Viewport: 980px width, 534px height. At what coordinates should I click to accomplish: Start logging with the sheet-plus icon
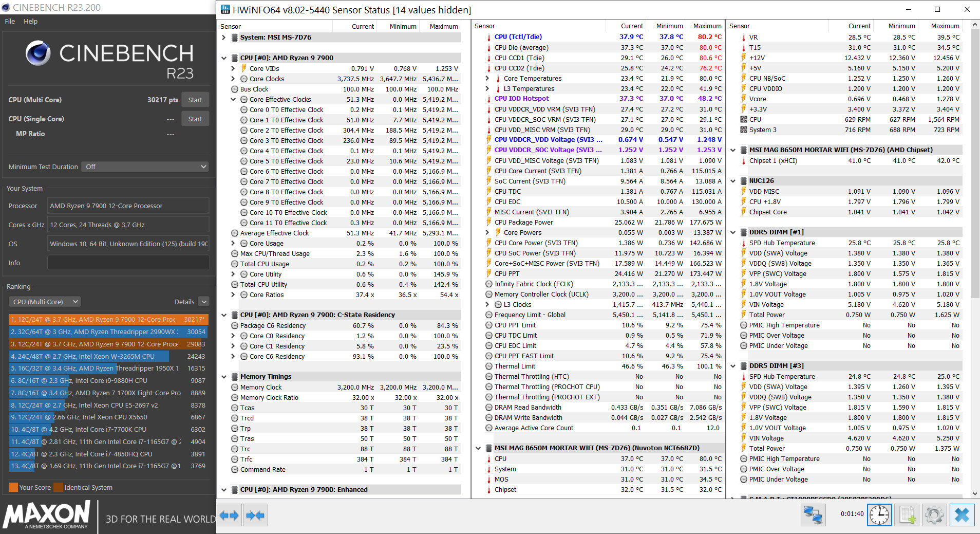(907, 514)
